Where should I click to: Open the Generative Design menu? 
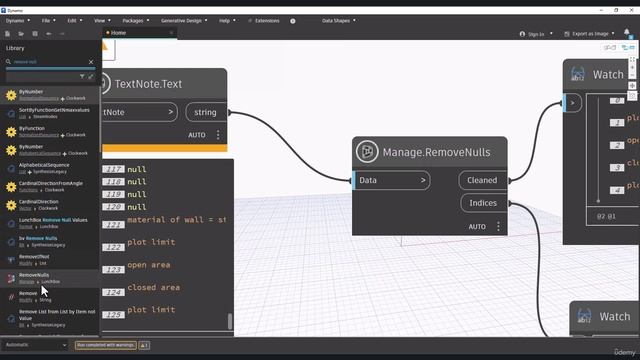(x=184, y=20)
